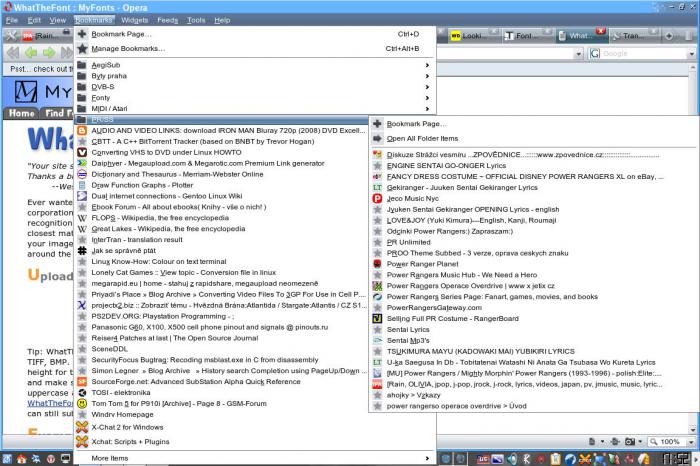
Task: Open the Feeds menu
Action: click(167, 20)
